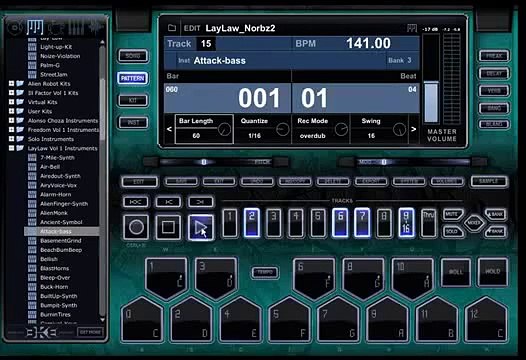This screenshot has width=526, height=360.
Task: Click the FREAK effect button
Action: coord(494,56)
